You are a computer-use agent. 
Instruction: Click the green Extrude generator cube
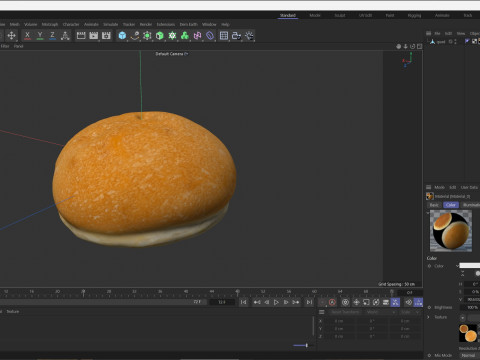160,36
